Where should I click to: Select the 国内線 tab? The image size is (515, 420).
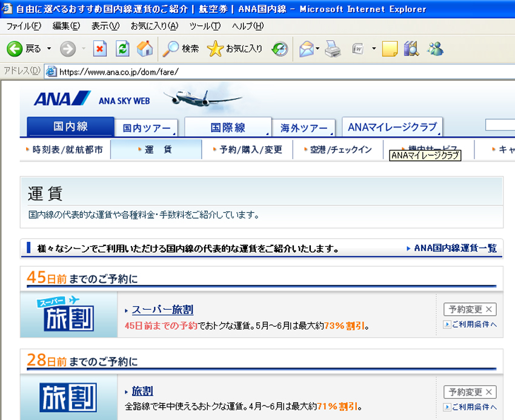point(71,127)
